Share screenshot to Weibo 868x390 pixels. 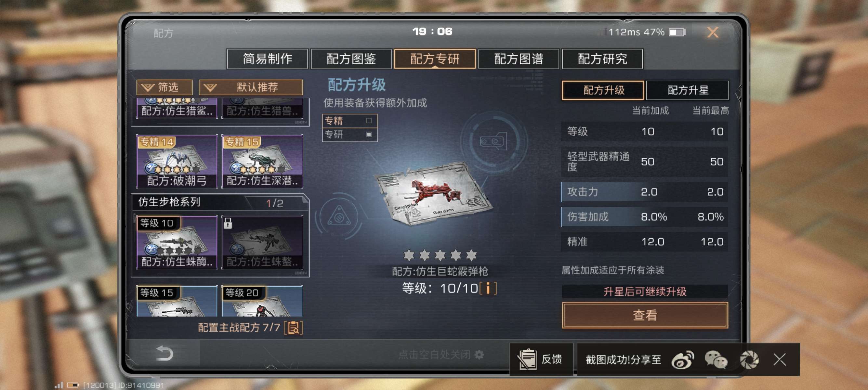coord(682,359)
